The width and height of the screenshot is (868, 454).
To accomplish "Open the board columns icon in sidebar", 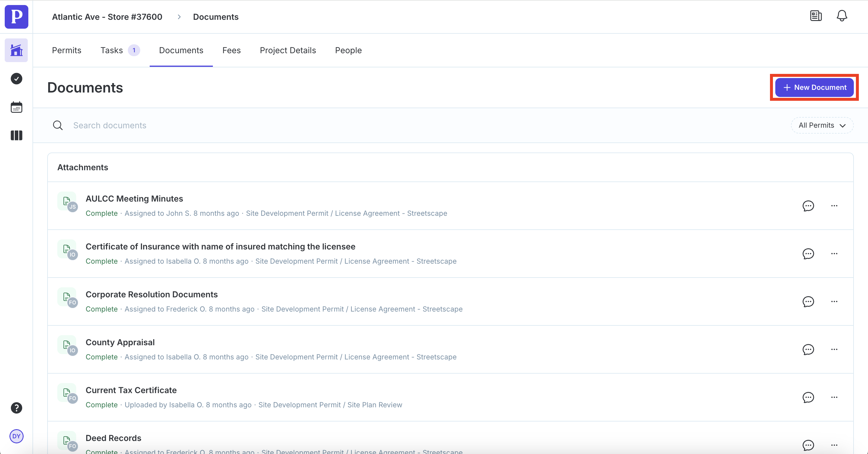I will tap(16, 135).
